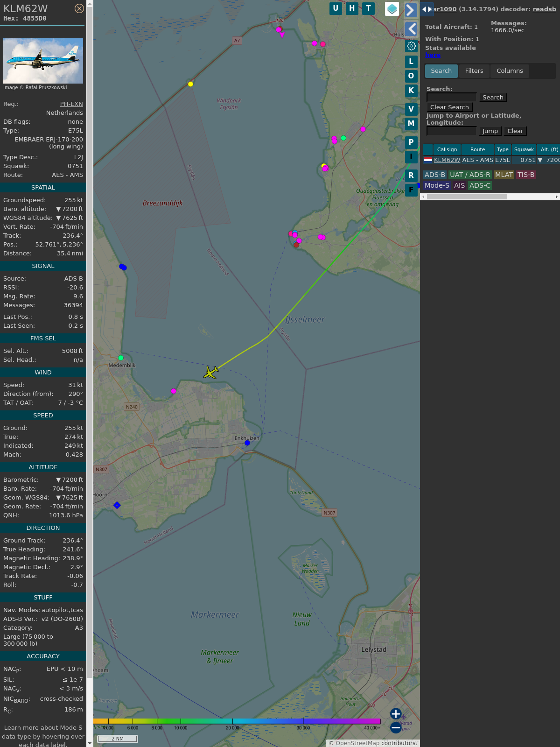
Task: Click the AIS legend label
Action: (460, 185)
